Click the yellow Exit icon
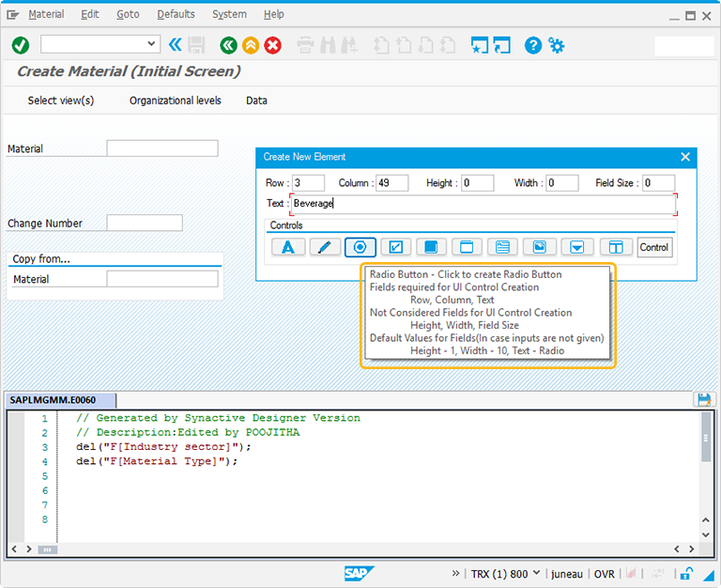 click(x=251, y=45)
